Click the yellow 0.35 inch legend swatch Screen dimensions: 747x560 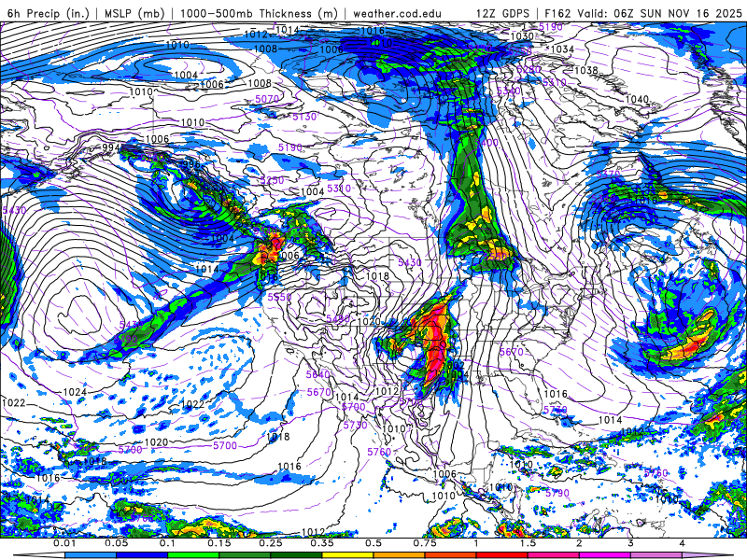[347, 555]
